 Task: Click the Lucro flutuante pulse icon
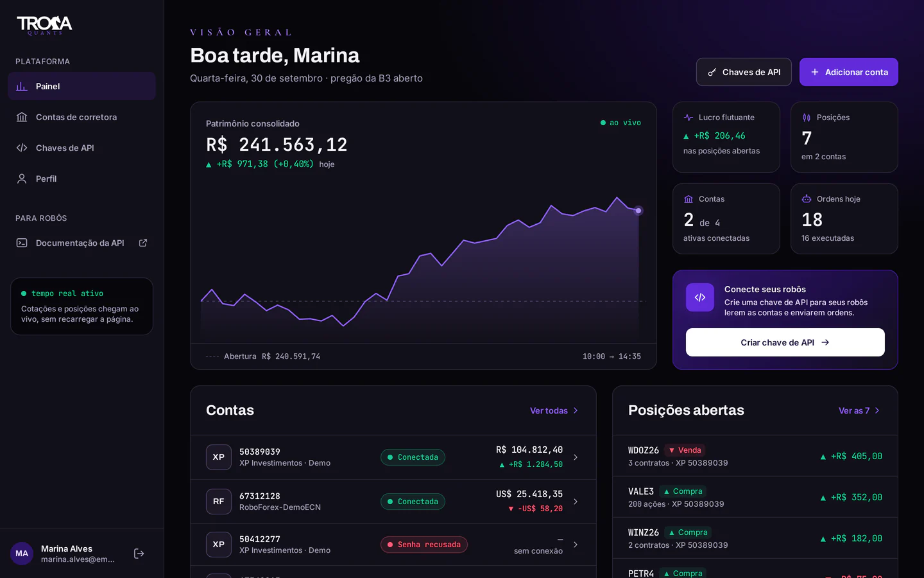click(x=689, y=118)
